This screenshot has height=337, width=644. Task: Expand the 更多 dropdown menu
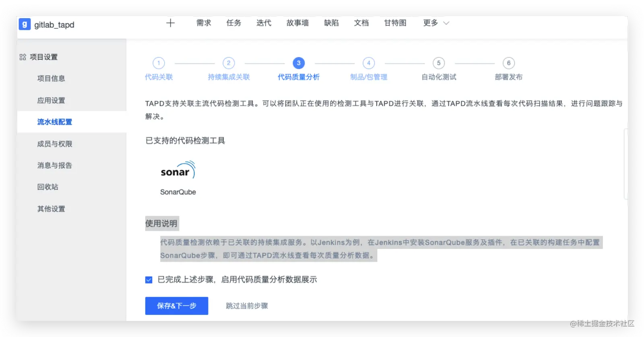[436, 23]
